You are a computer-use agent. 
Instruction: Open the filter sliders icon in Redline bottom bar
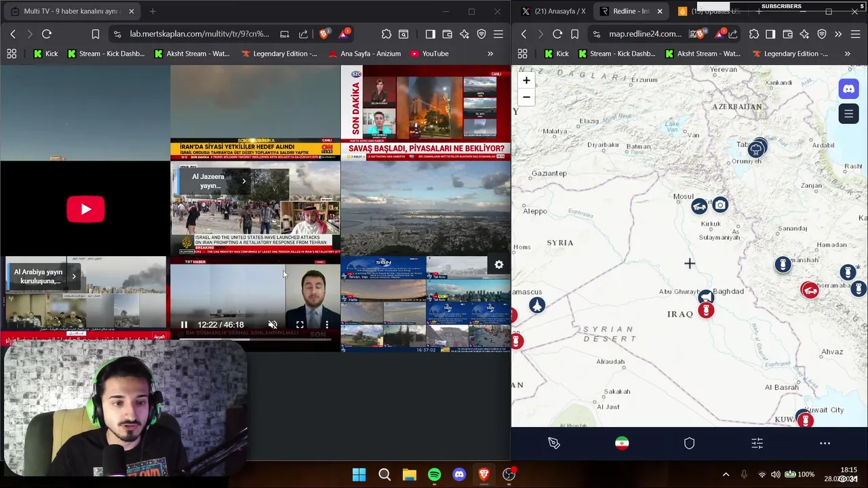click(x=757, y=443)
